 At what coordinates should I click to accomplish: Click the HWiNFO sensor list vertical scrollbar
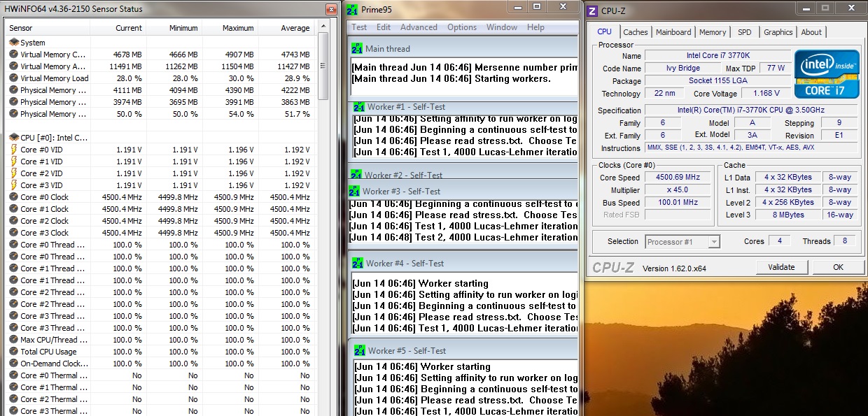pos(323,217)
